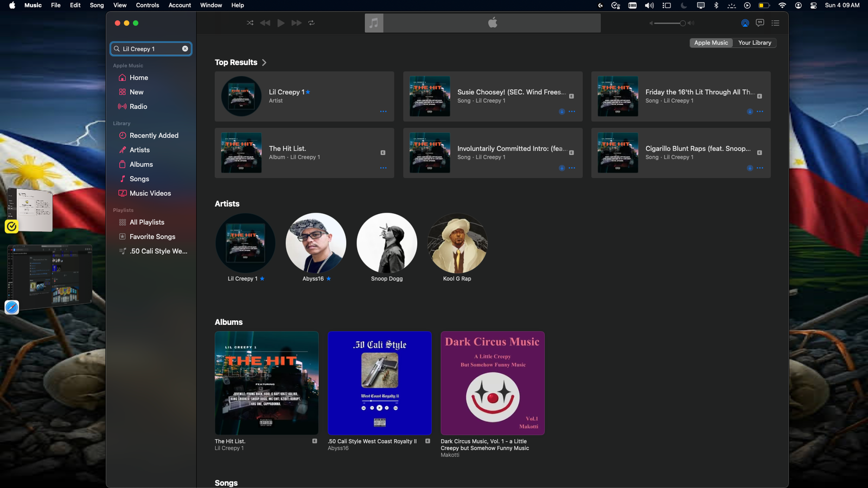The image size is (868, 488).
Task: Open the Playing Next queue list icon
Action: tap(775, 23)
